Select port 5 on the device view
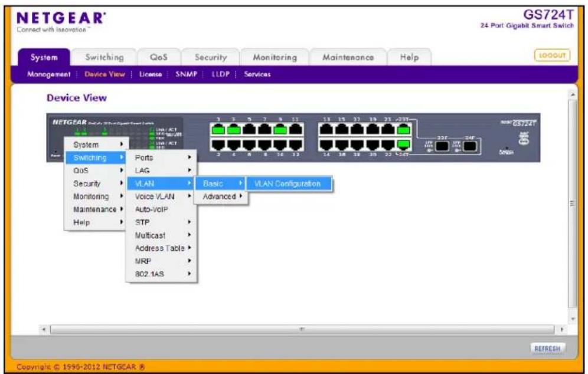The height and width of the screenshot is (374, 588). tap(249, 130)
